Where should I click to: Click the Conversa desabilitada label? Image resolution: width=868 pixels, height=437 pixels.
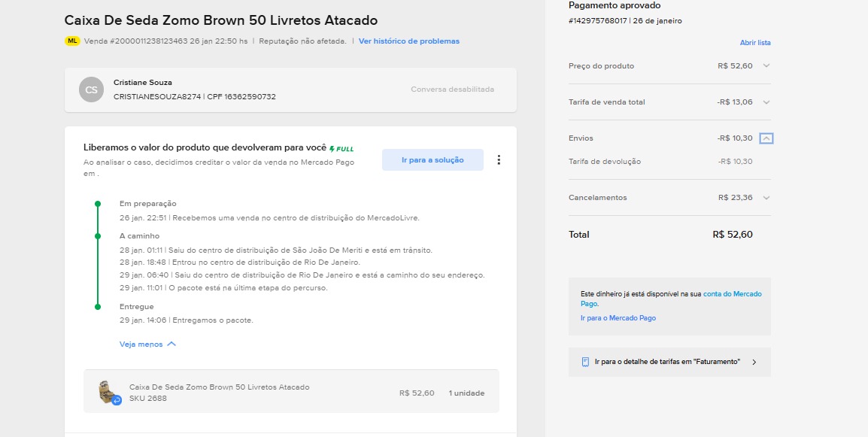(x=452, y=90)
